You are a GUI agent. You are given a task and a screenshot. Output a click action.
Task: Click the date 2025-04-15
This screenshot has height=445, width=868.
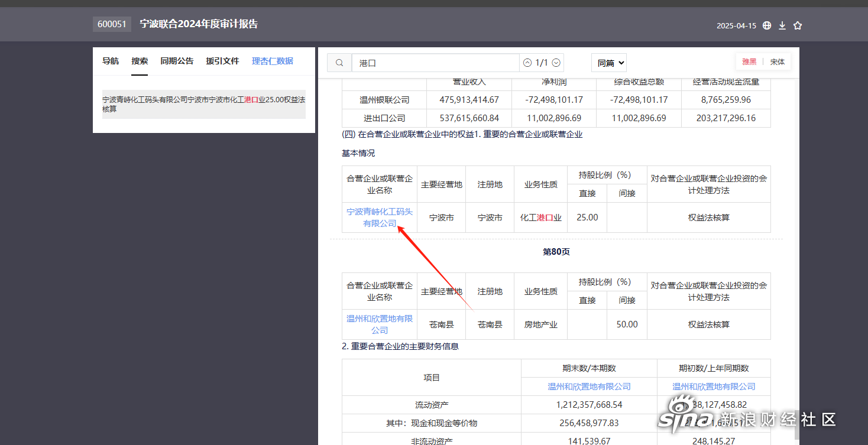(736, 26)
